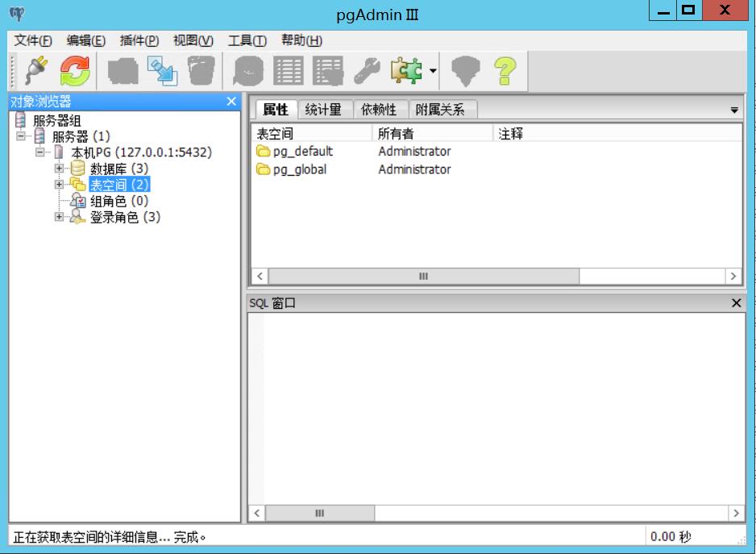Image resolution: width=756 pixels, height=554 pixels.
Task: Click the yellow question mark help icon
Action: coord(505,71)
